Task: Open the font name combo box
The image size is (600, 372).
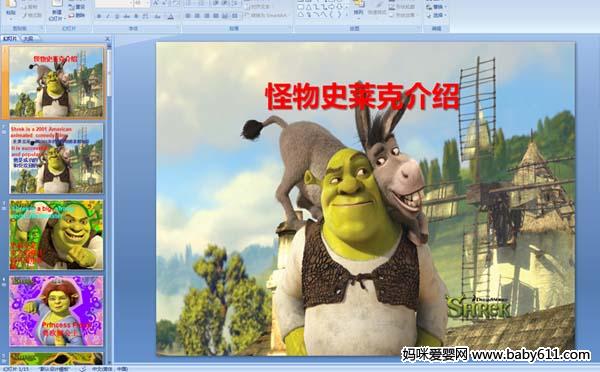Action: (x=114, y=3)
